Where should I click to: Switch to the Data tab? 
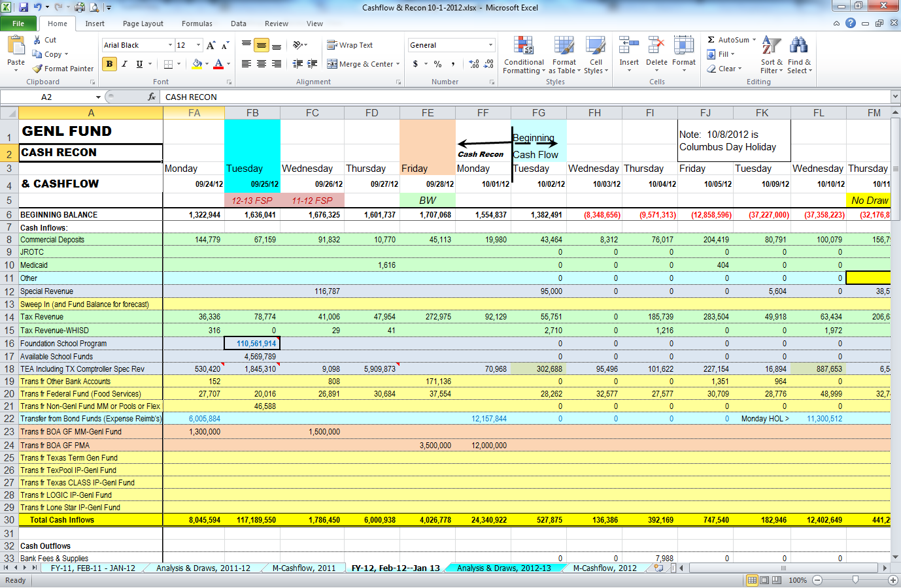(x=239, y=24)
